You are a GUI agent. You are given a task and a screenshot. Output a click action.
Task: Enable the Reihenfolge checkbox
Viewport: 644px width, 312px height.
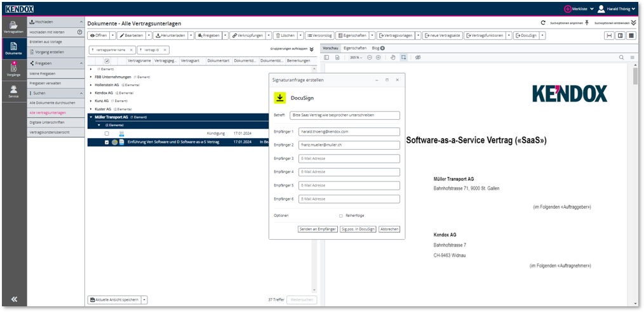coord(341,216)
